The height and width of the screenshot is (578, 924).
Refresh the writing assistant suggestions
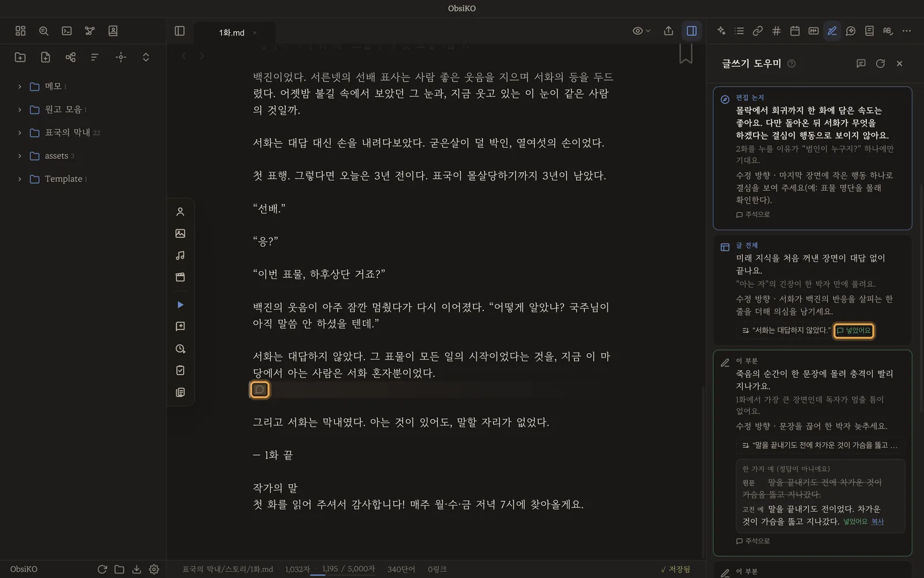880,64
